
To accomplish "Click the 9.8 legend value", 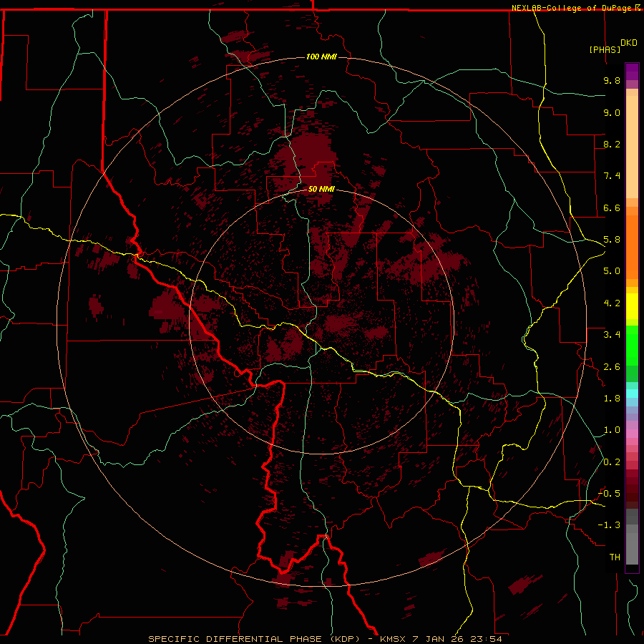I will pyautogui.click(x=612, y=80).
